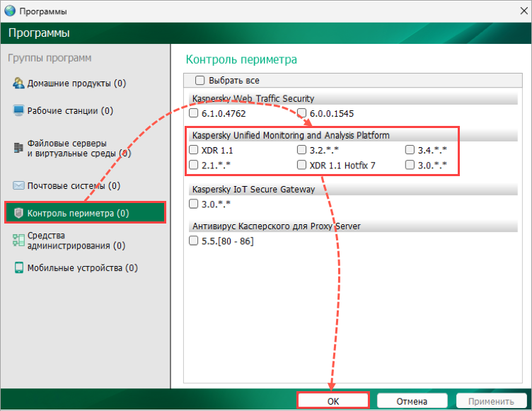Select XDR 1.1 Hotfix 7 checkbox

[x=301, y=165]
